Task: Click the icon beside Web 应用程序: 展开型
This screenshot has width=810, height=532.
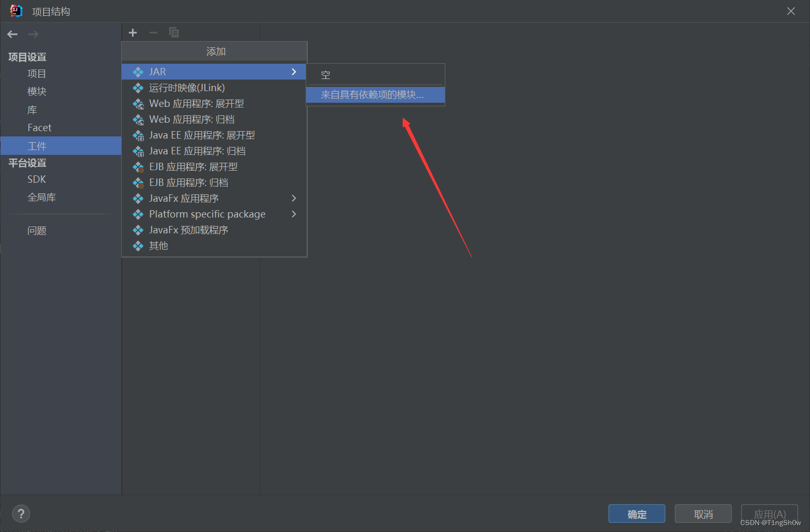Action: tap(138, 104)
